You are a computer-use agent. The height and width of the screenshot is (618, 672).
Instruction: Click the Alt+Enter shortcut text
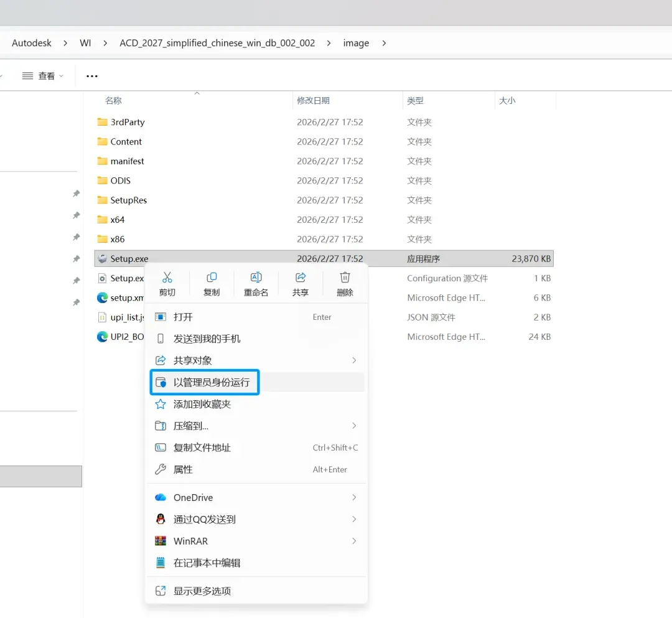(330, 469)
